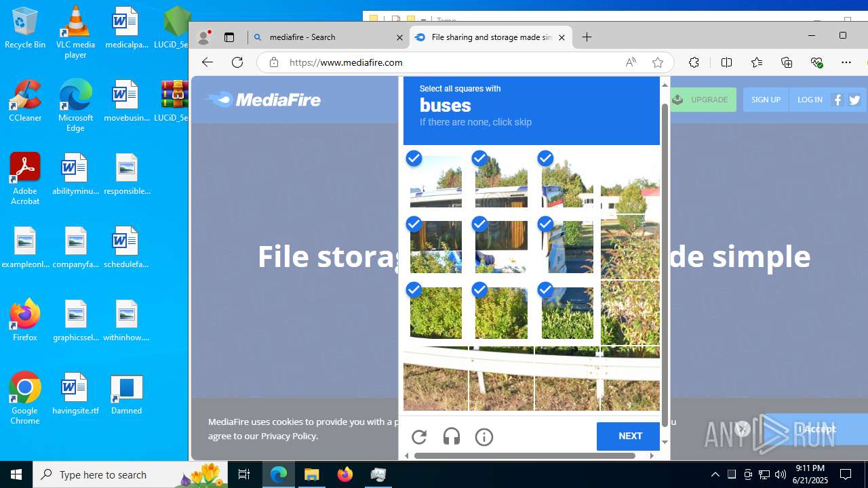The image size is (868, 488).
Task: Show hidden system tray icons
Action: coord(715,474)
